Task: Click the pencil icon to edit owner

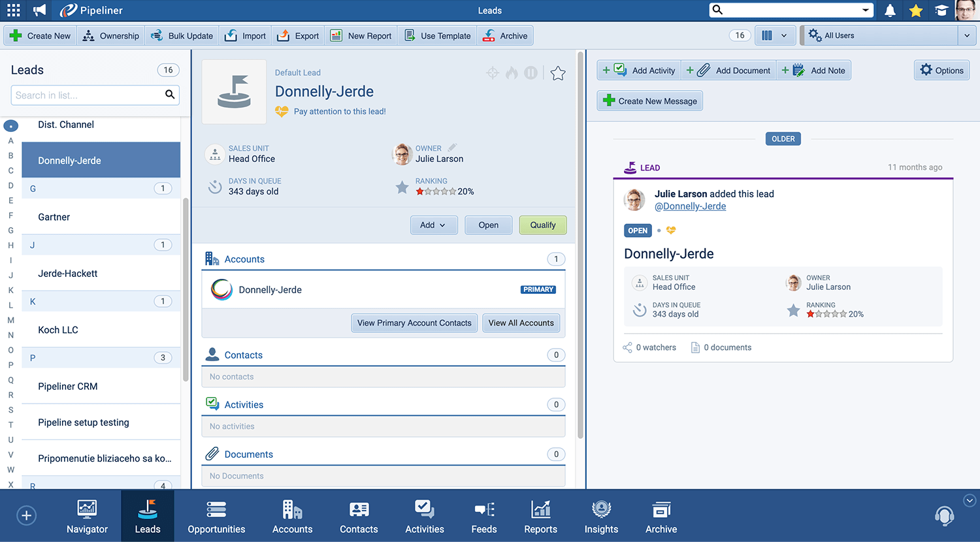Action: (452, 148)
